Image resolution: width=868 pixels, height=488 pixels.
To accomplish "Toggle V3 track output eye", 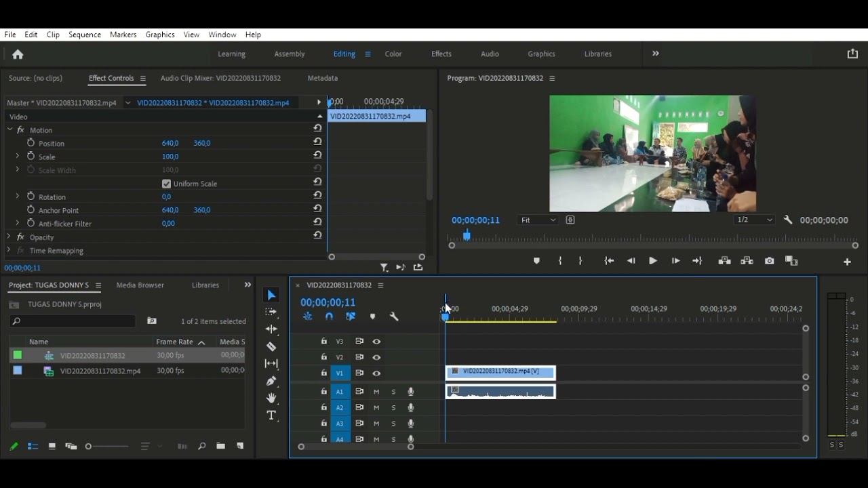I will point(376,342).
